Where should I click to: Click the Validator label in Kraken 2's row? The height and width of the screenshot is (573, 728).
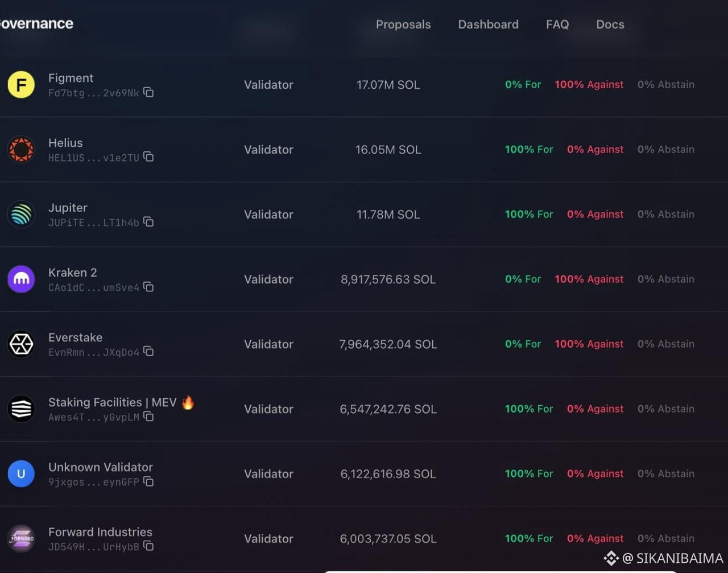(268, 279)
